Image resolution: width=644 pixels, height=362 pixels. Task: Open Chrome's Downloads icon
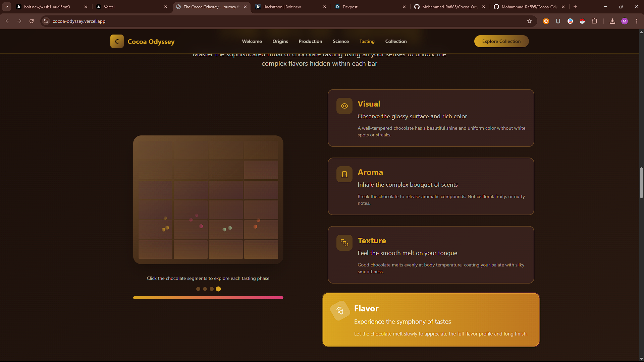click(x=612, y=21)
